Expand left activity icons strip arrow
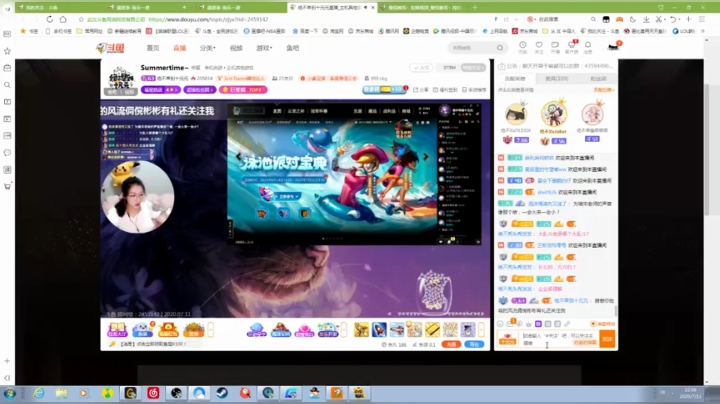Screen dimensions: 720x404 (x=211, y=329)
